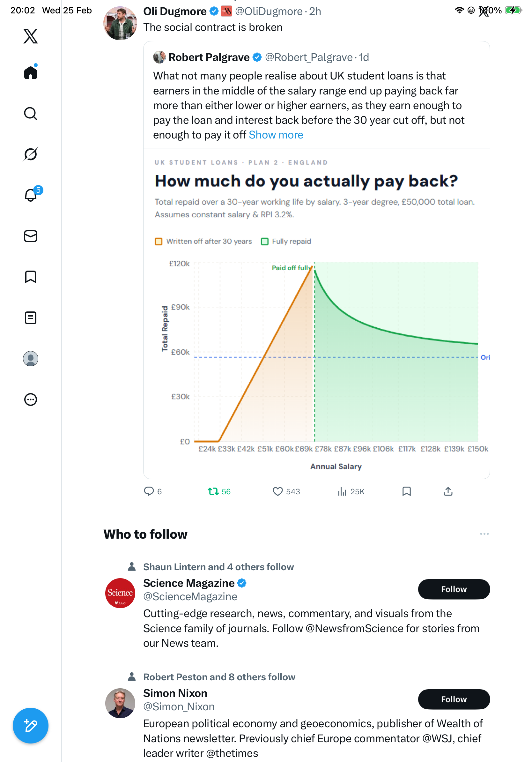Open the Bookmarks icon in the sidebar

[x=31, y=277]
